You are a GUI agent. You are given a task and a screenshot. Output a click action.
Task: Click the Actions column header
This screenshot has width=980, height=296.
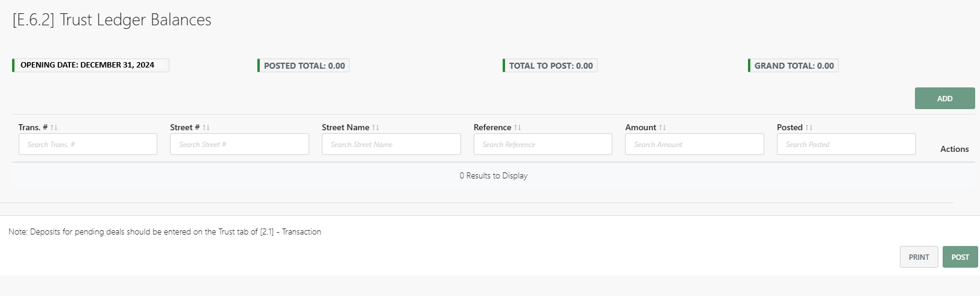pyautogui.click(x=954, y=149)
